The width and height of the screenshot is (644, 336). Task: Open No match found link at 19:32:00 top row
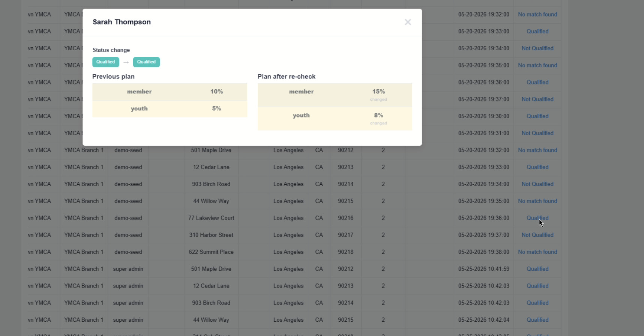coord(537,14)
